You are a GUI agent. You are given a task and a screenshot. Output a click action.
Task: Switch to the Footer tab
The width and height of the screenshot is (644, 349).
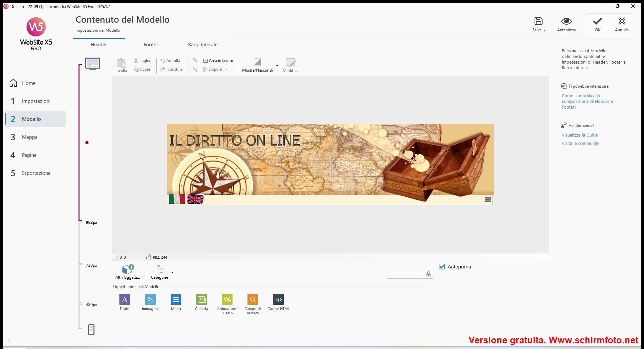tap(151, 45)
